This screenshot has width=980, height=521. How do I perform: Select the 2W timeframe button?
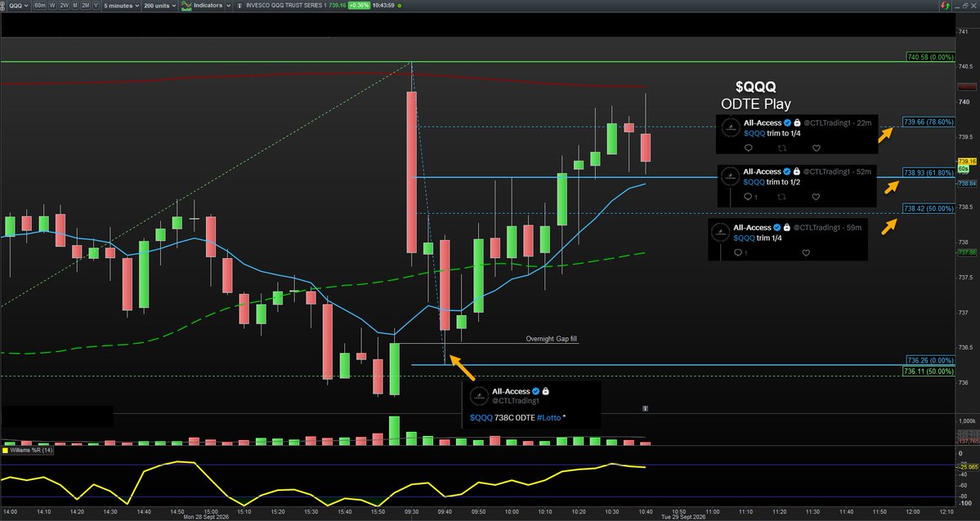65,5
